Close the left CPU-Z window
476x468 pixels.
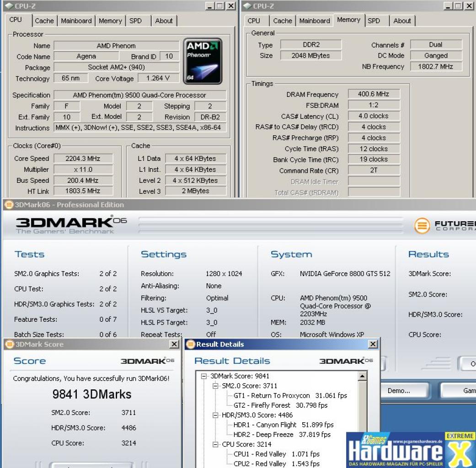[x=231, y=6]
